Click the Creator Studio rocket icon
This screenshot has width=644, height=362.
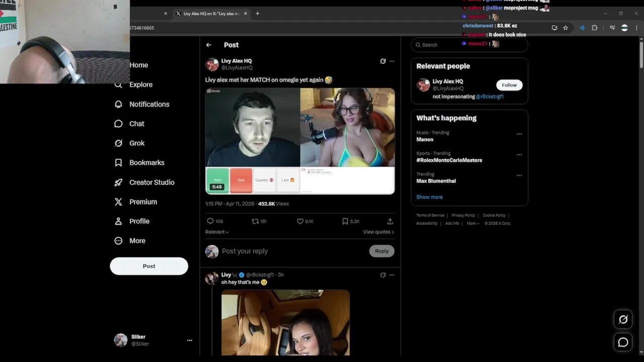pos(118,182)
